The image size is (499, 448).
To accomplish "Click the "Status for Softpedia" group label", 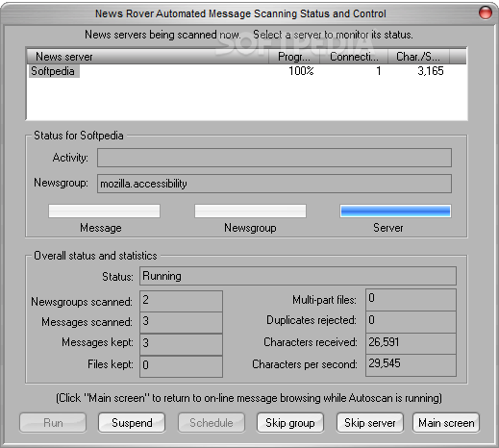I will 79,136.
